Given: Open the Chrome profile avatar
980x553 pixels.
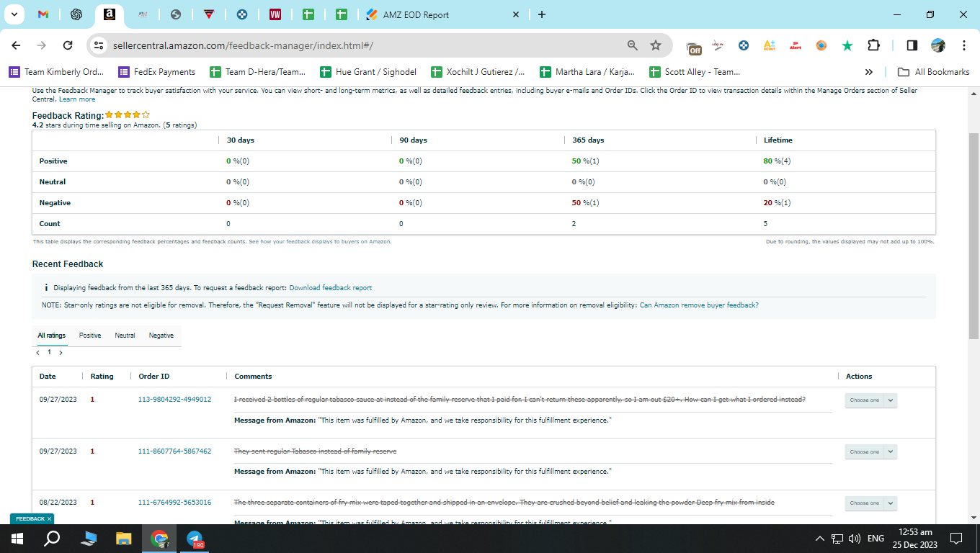Looking at the screenshot, I should coord(937,45).
